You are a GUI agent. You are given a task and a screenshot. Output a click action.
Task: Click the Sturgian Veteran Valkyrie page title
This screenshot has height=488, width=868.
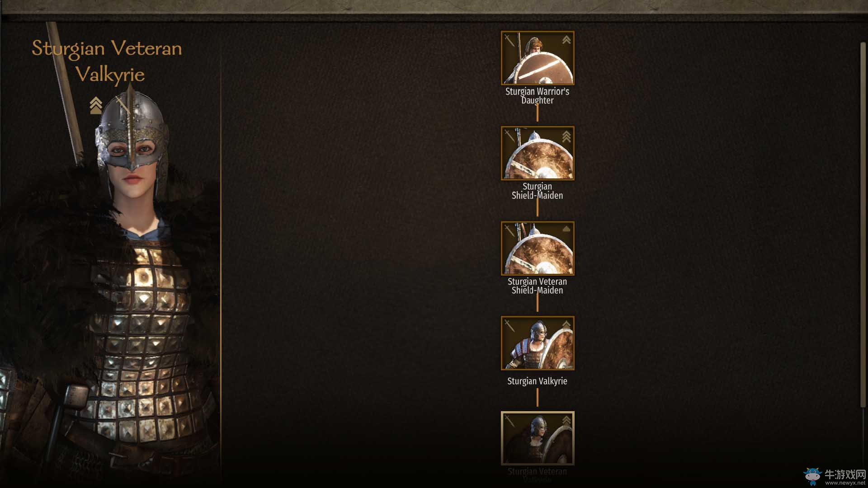[x=107, y=61]
